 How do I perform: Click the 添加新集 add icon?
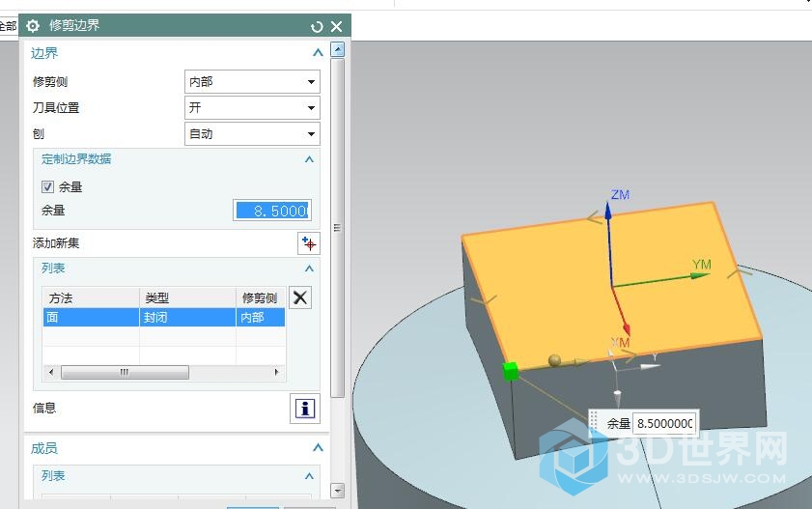tap(309, 243)
